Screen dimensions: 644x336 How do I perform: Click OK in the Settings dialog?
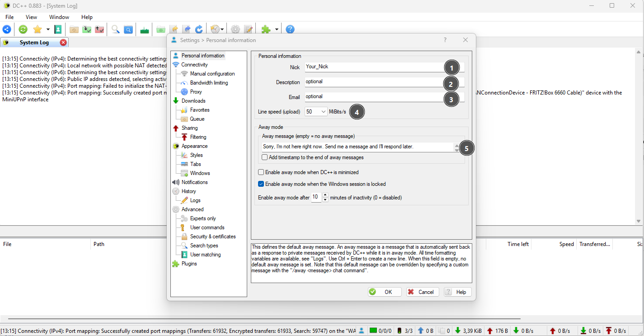(384, 292)
